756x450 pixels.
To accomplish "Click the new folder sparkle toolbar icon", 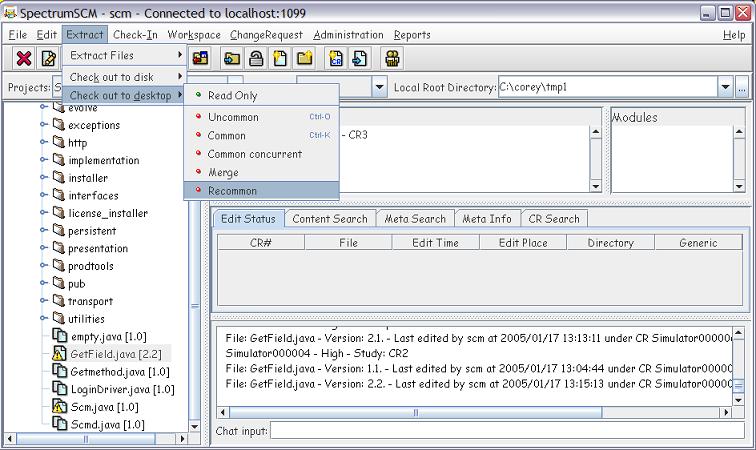I will click(x=304, y=58).
